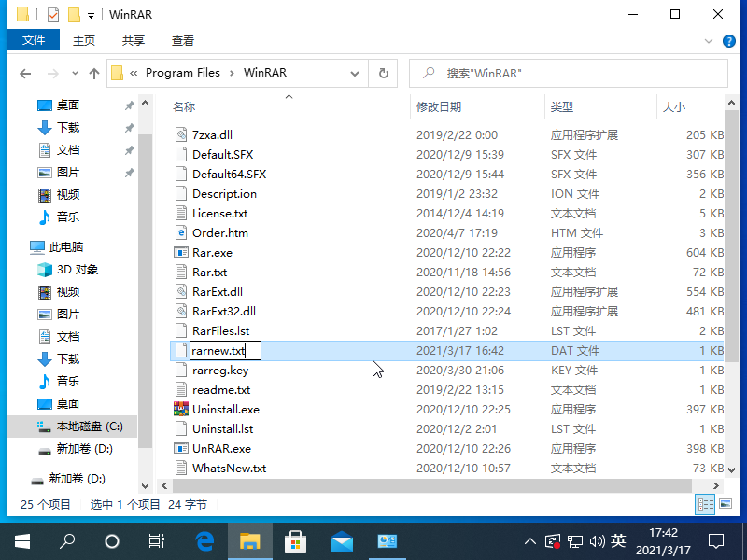The height and width of the screenshot is (560, 747).
Task: Open the address bar dropdown arrow
Action: point(355,72)
